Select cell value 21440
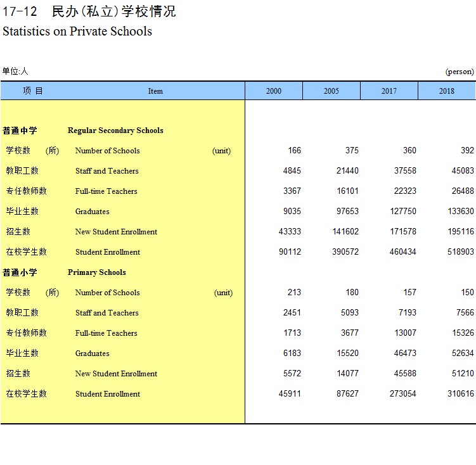 tap(347, 170)
